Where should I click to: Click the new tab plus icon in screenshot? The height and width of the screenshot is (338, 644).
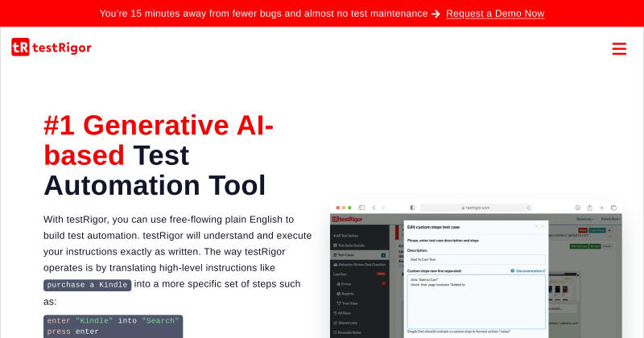(601, 208)
